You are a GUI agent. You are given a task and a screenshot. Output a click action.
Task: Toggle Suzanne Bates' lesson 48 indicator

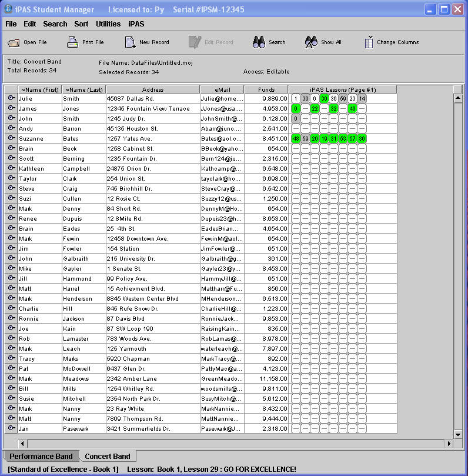click(x=296, y=139)
